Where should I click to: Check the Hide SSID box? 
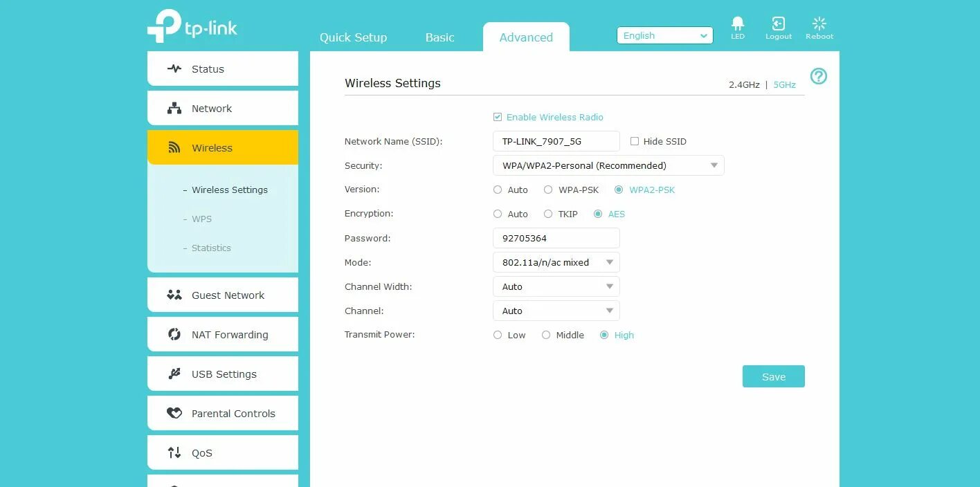click(x=635, y=141)
